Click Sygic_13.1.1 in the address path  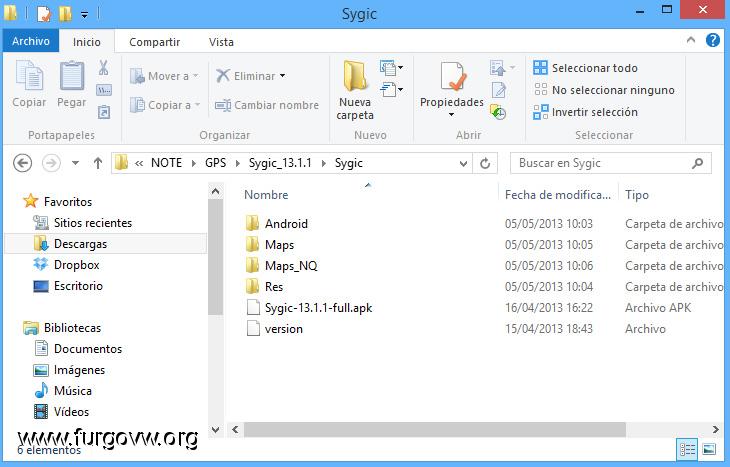pos(280,163)
